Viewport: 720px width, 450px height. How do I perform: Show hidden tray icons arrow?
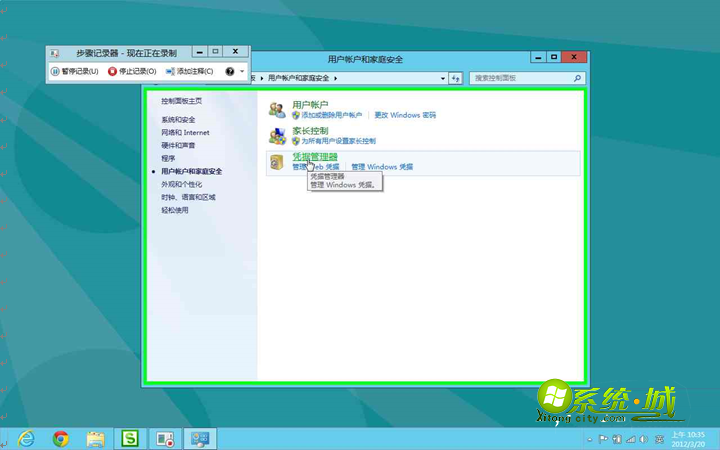tap(590, 440)
